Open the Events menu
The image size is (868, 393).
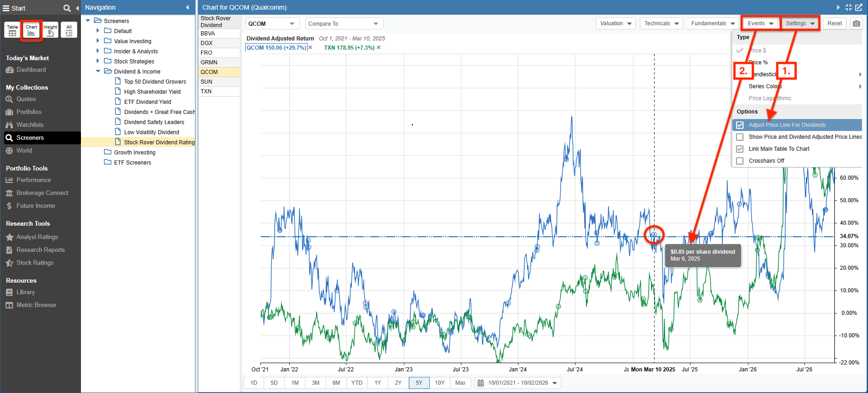pyautogui.click(x=760, y=23)
